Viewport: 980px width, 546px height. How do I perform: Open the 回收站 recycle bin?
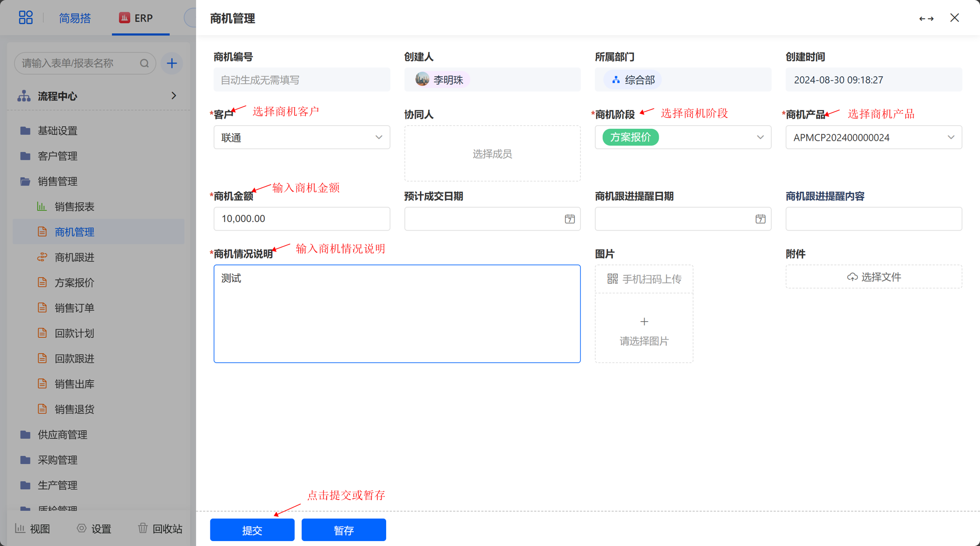pyautogui.click(x=160, y=528)
